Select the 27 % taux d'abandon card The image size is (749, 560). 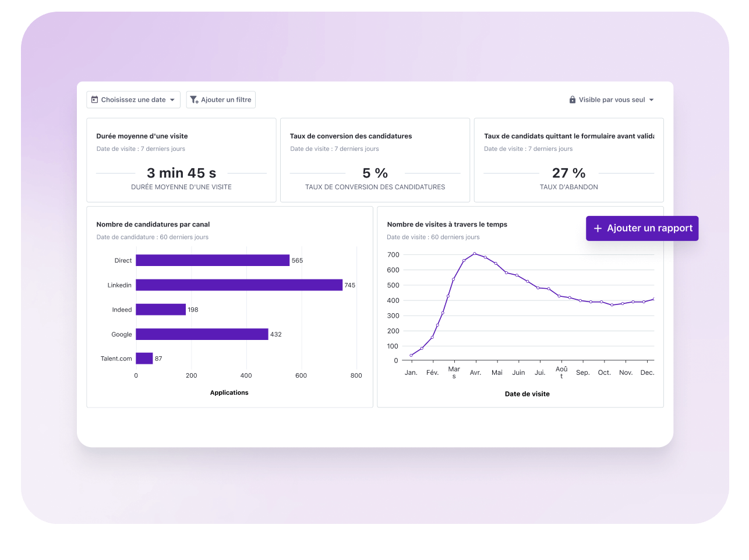click(x=568, y=160)
